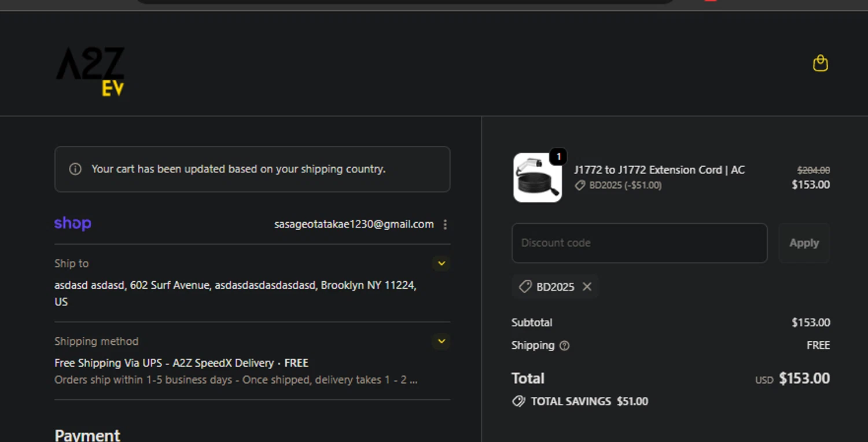Click the Apply discount button
The height and width of the screenshot is (442, 868).
(x=804, y=243)
